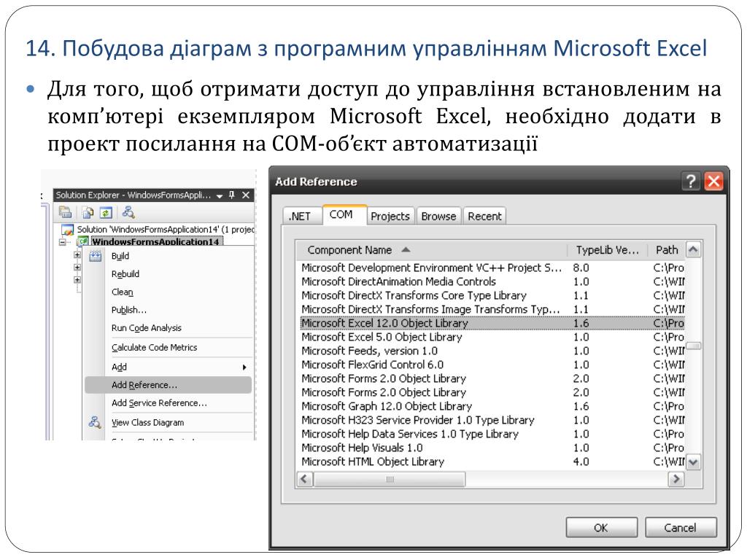Image resolution: width=747 pixels, height=560 pixels.
Task: Close the Solution Explorer panel
Action: coord(246,195)
